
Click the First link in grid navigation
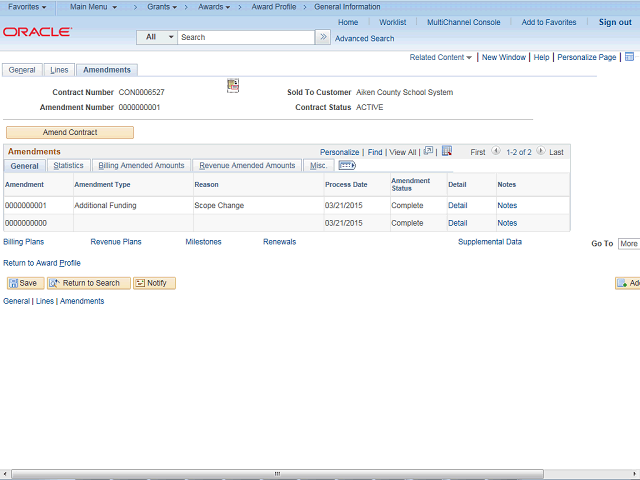pyautogui.click(x=478, y=152)
